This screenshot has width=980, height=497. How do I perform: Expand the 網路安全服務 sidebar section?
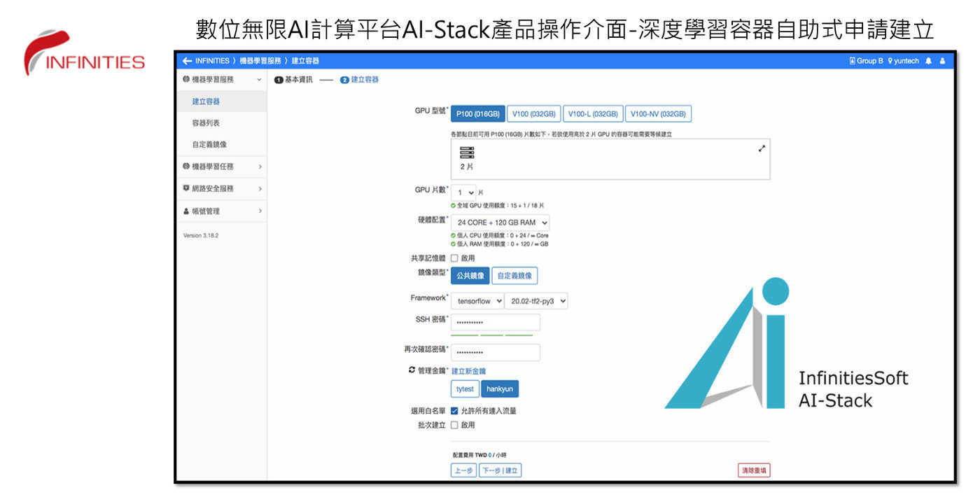[221, 188]
